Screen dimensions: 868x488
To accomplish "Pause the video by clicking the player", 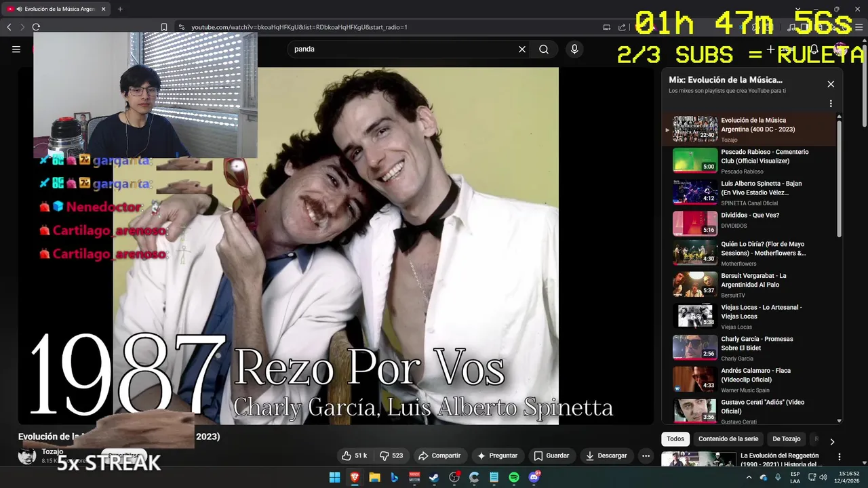I will pos(336,245).
